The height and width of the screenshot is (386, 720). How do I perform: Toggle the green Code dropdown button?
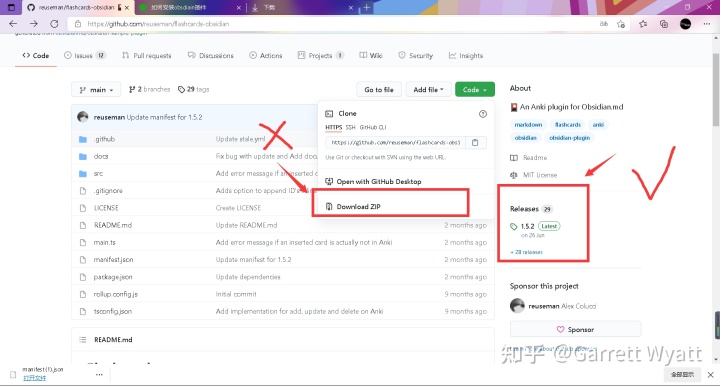pos(475,90)
